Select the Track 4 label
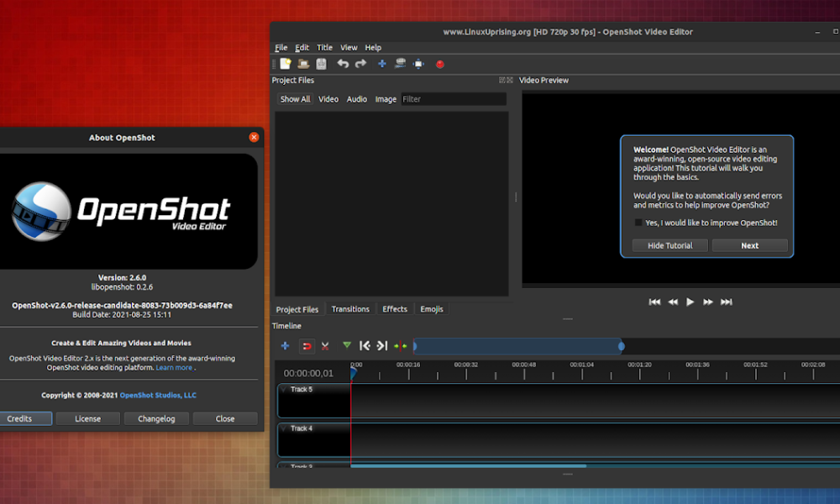 302,428
